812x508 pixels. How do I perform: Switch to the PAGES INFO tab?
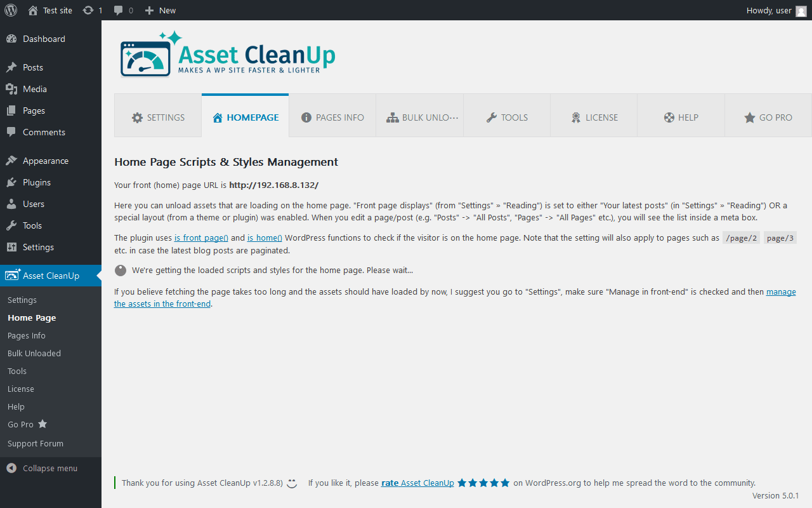(x=332, y=117)
